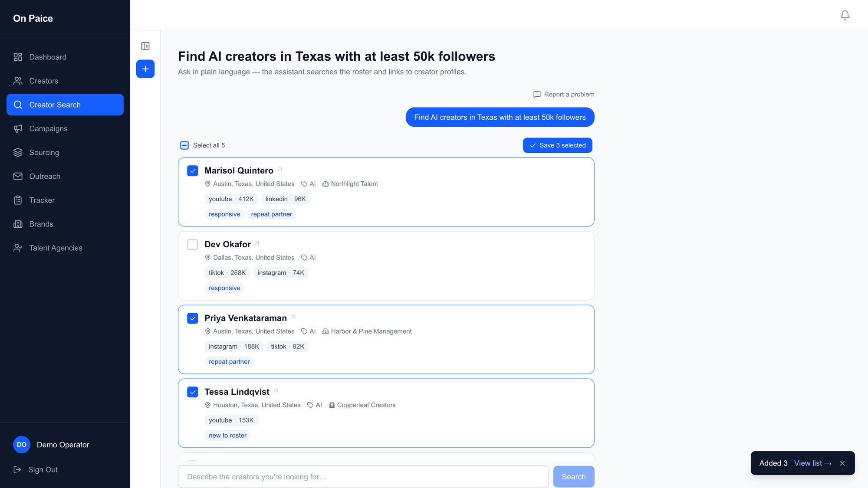Click Save 3 selected button
Viewport: 868px width, 488px height.
tap(558, 145)
